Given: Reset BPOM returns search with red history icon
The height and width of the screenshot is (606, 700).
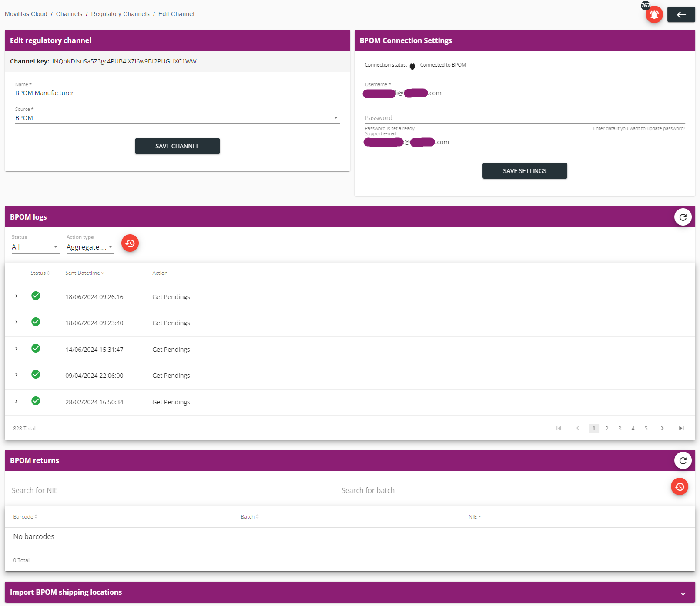Looking at the screenshot, I should (680, 487).
